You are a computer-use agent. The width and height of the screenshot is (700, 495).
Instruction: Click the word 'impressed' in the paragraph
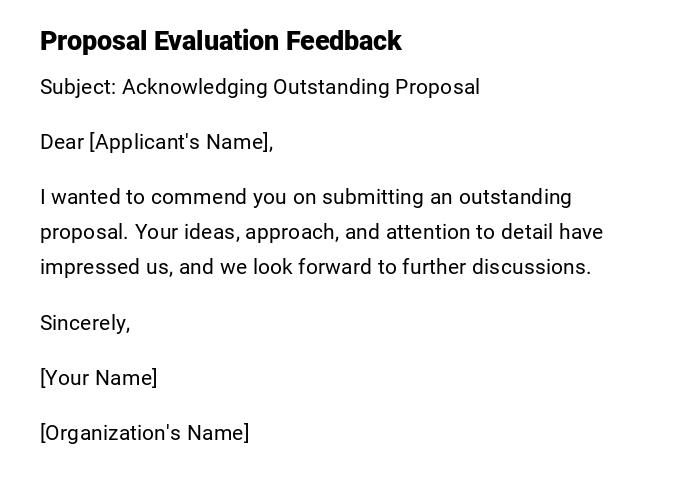[85, 267]
